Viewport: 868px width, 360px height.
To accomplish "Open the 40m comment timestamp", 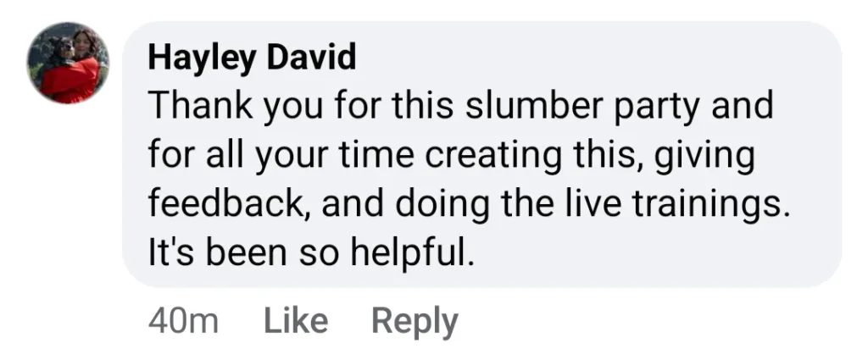I will click(183, 322).
